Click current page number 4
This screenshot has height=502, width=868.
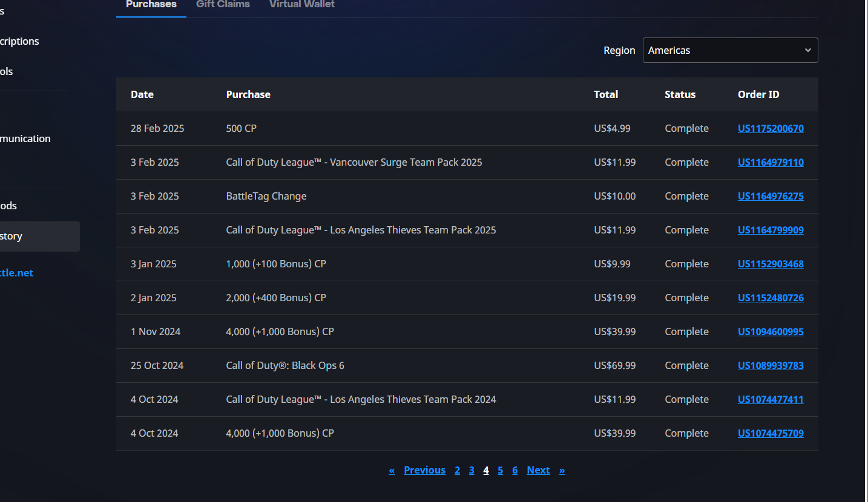coord(486,470)
